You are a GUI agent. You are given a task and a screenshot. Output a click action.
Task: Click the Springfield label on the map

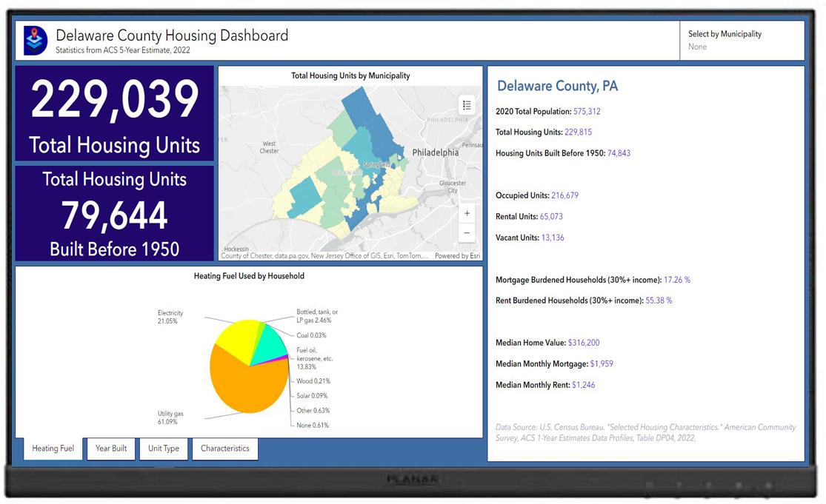coord(376,164)
